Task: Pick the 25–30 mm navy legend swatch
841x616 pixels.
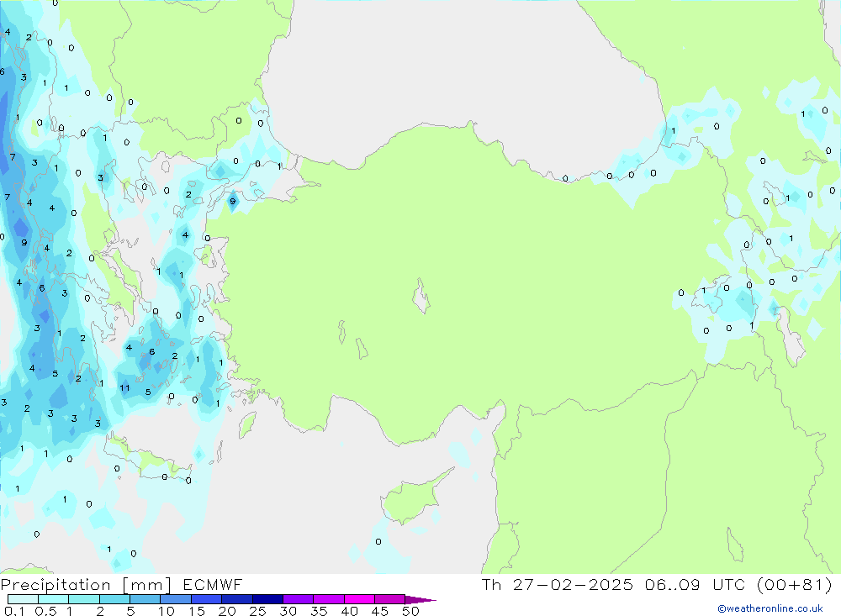Action: pyautogui.click(x=267, y=599)
